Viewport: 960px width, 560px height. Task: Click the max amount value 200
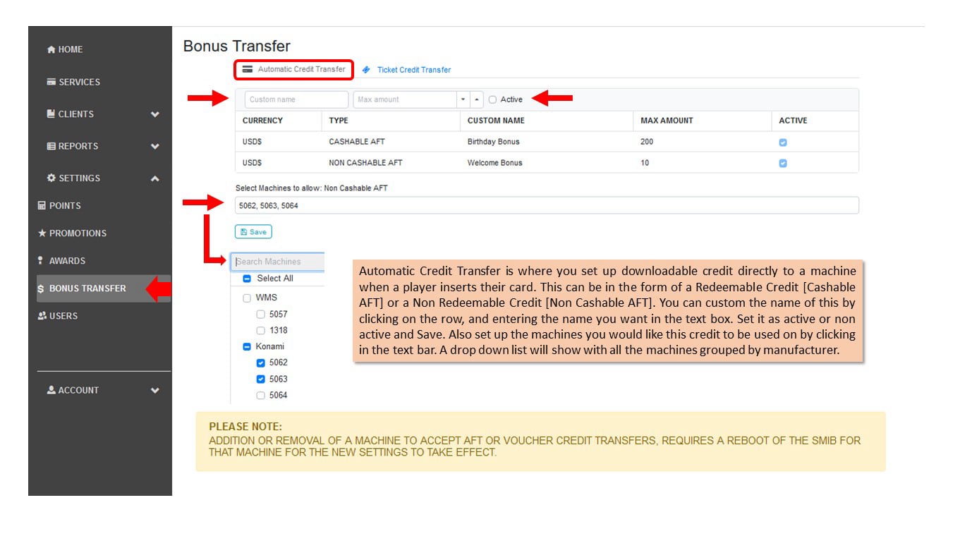[x=647, y=142]
